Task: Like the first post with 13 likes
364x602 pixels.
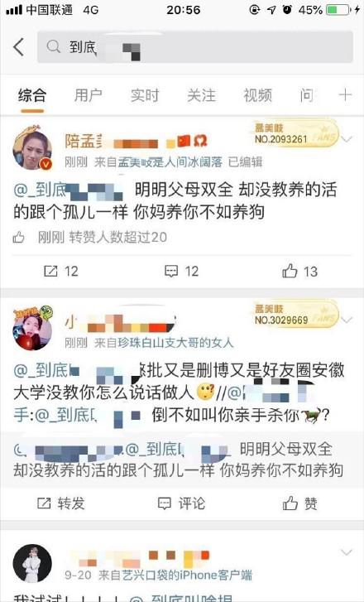Action: tap(300, 272)
